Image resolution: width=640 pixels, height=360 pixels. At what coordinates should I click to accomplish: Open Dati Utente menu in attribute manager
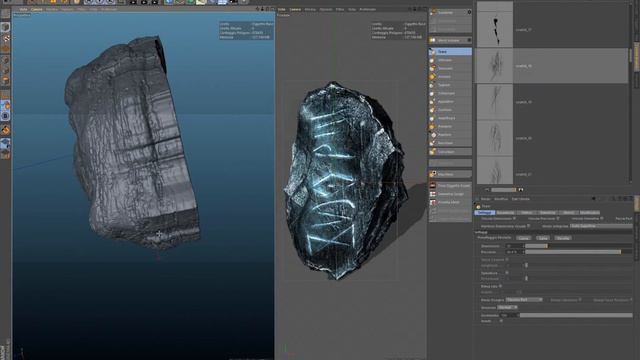point(520,199)
